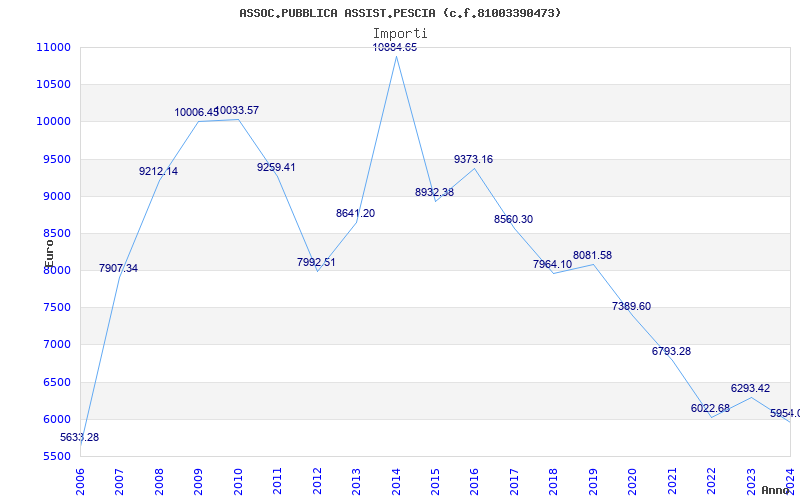Select the 7907.34 data label
The width and height of the screenshot is (800, 500).
[x=118, y=268]
